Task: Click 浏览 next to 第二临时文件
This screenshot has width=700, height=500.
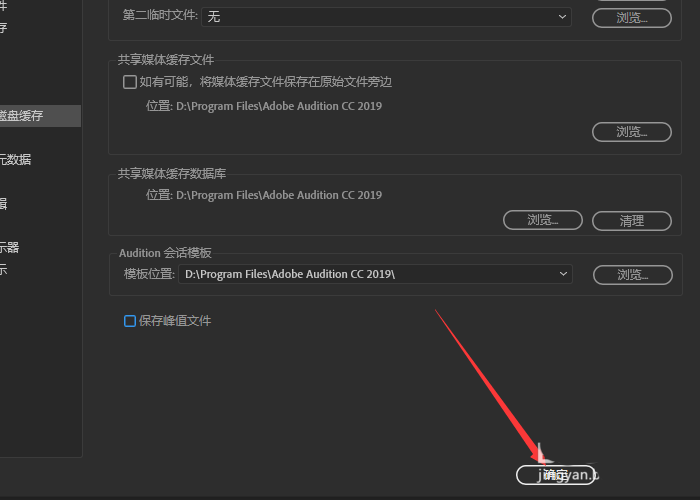Action: (632, 18)
